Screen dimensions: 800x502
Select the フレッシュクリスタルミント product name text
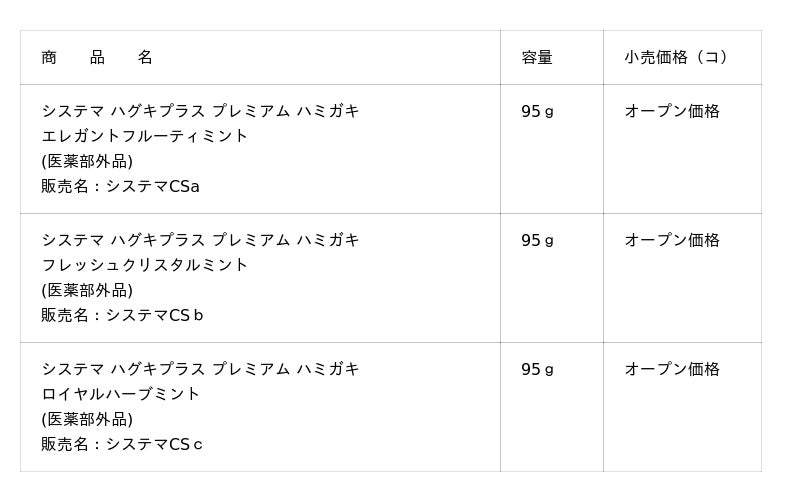pyautogui.click(x=145, y=265)
